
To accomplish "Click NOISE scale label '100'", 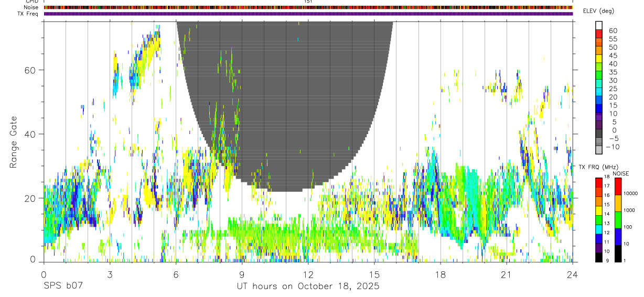I will click(x=628, y=227).
